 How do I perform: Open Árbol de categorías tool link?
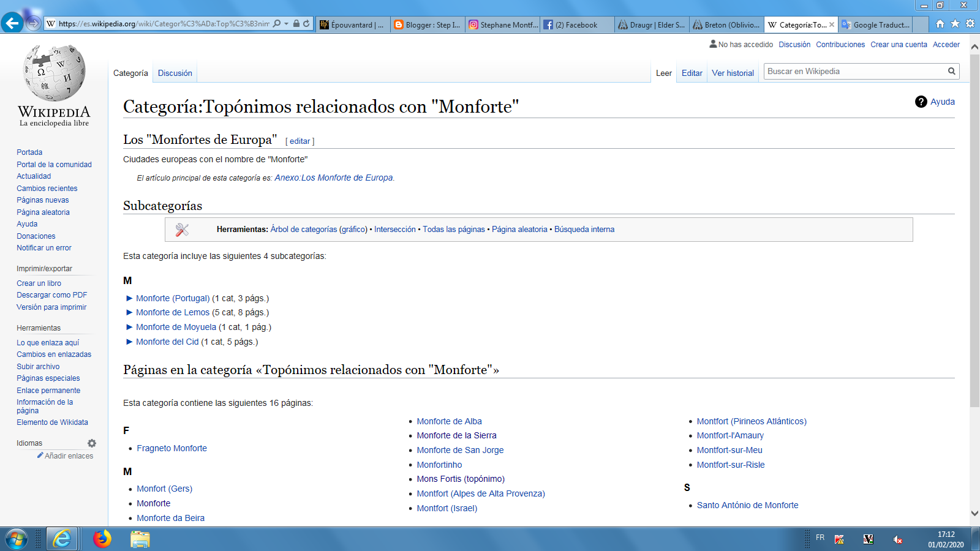304,229
